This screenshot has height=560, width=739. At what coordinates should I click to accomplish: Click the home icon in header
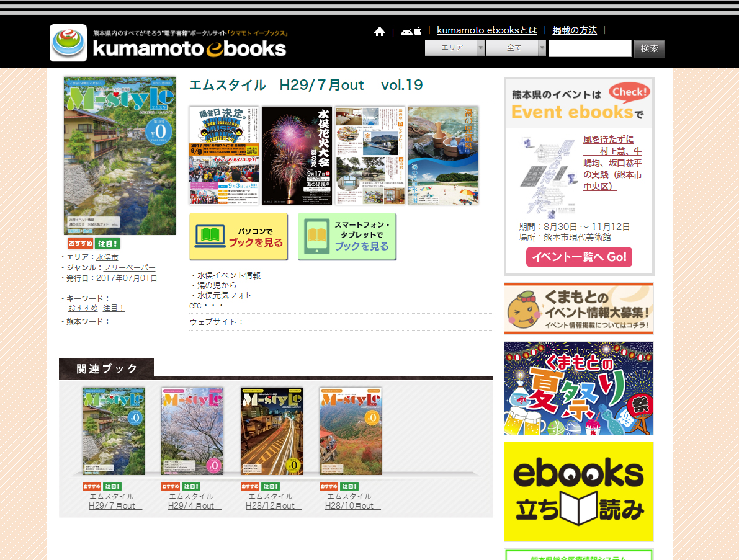pos(380,32)
